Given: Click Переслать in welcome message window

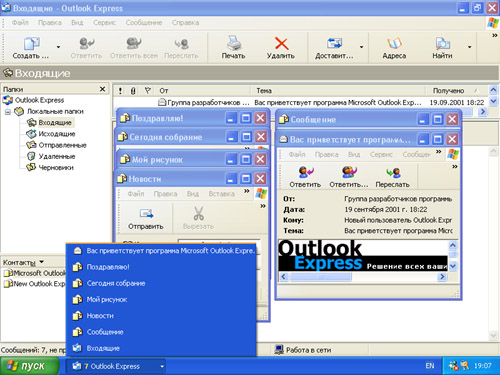Looking at the screenshot, I should [392, 177].
